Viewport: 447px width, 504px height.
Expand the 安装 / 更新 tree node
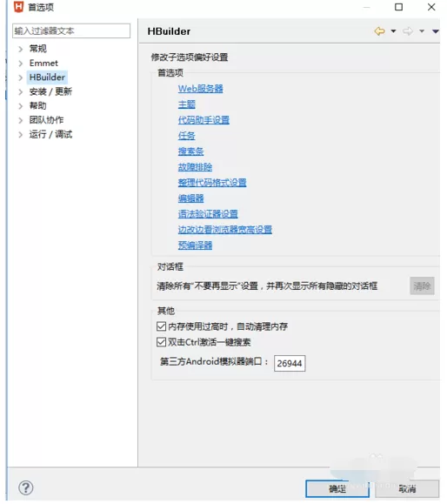click(x=21, y=92)
